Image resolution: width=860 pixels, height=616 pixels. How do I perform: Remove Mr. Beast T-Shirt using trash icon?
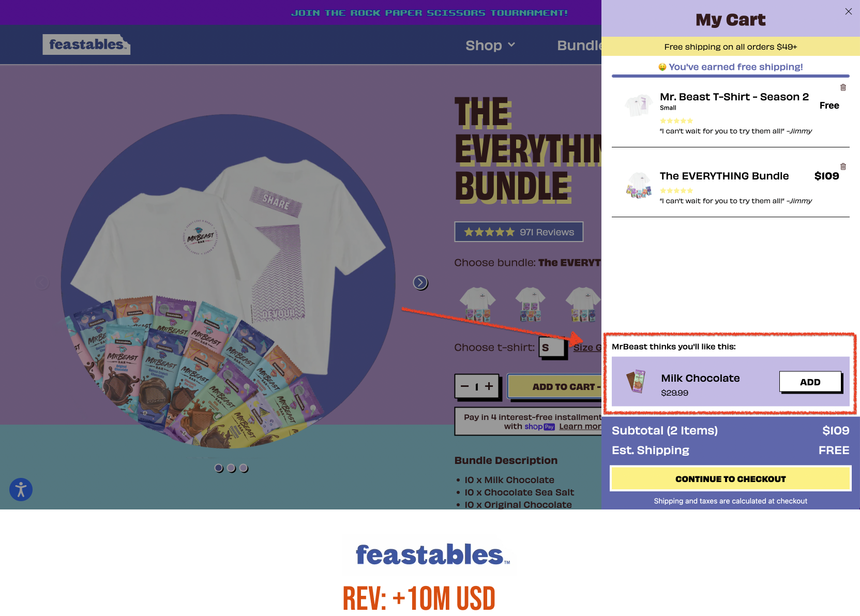tap(843, 87)
